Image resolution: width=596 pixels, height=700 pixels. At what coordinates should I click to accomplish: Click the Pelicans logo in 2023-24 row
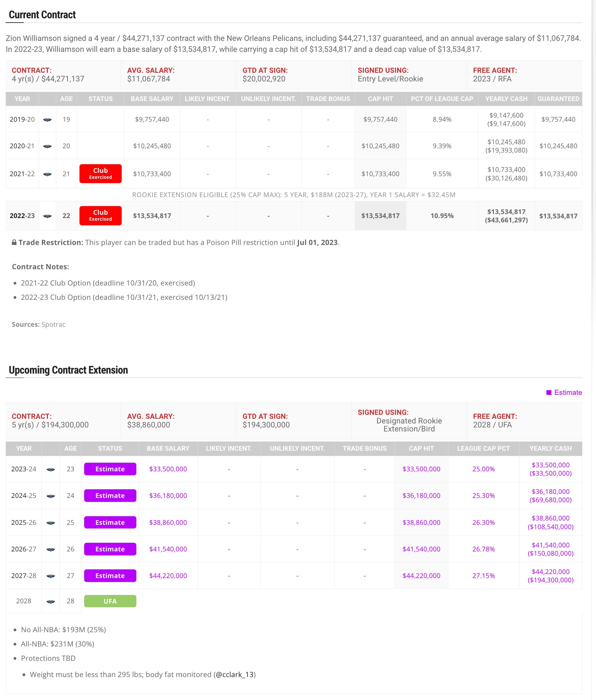tap(51, 469)
